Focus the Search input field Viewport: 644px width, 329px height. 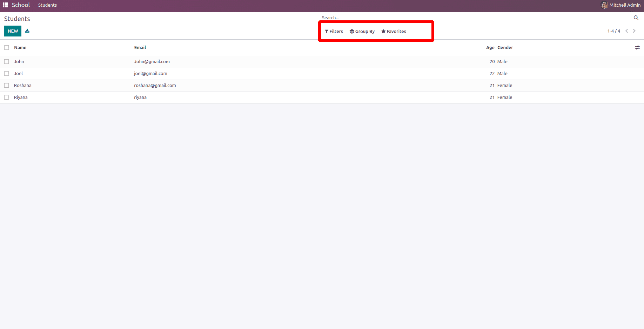[x=476, y=18]
